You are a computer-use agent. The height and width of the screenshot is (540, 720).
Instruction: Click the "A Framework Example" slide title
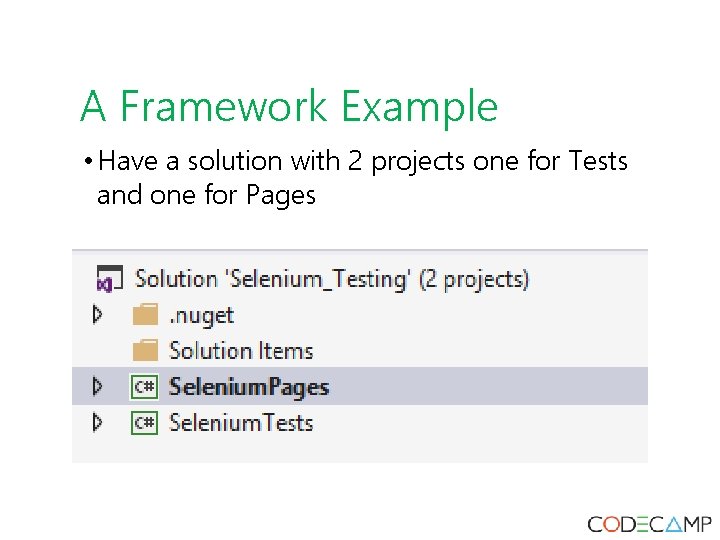click(x=289, y=106)
